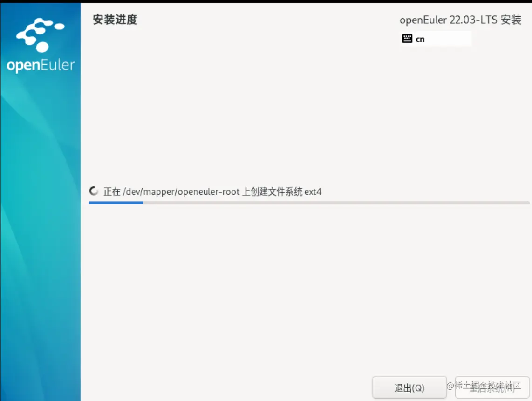This screenshot has width=532, height=401.
Task: Click the 安装进度 heading
Action: (x=115, y=20)
